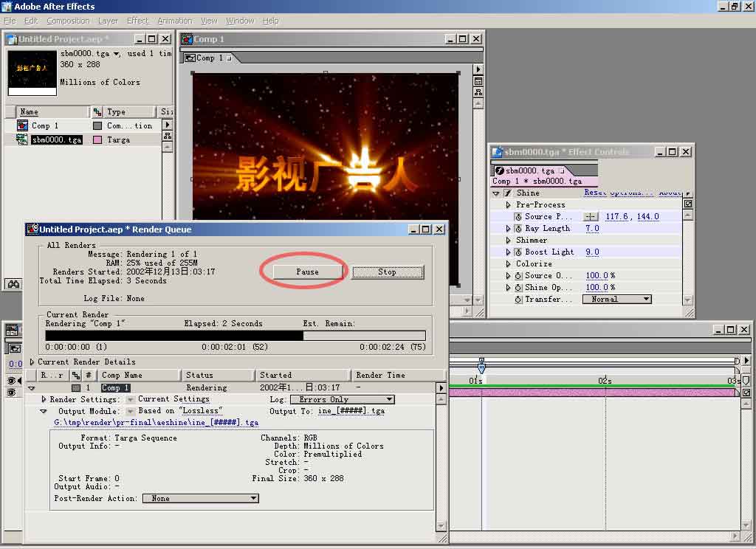756x549 pixels.
Task: Click the output file path link
Action: coord(157,423)
